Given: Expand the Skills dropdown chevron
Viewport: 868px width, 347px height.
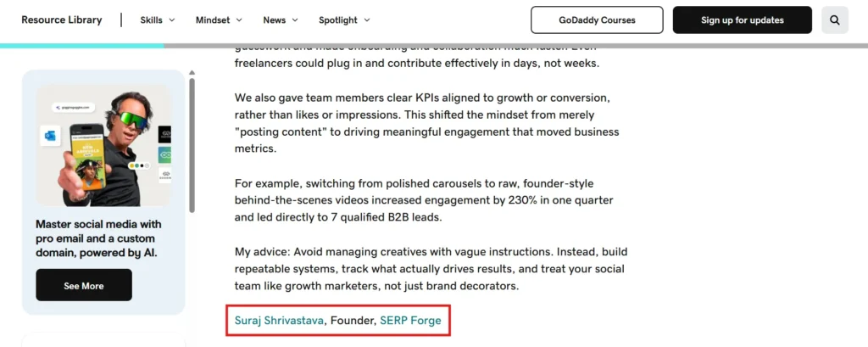Looking at the screenshot, I should point(172,20).
